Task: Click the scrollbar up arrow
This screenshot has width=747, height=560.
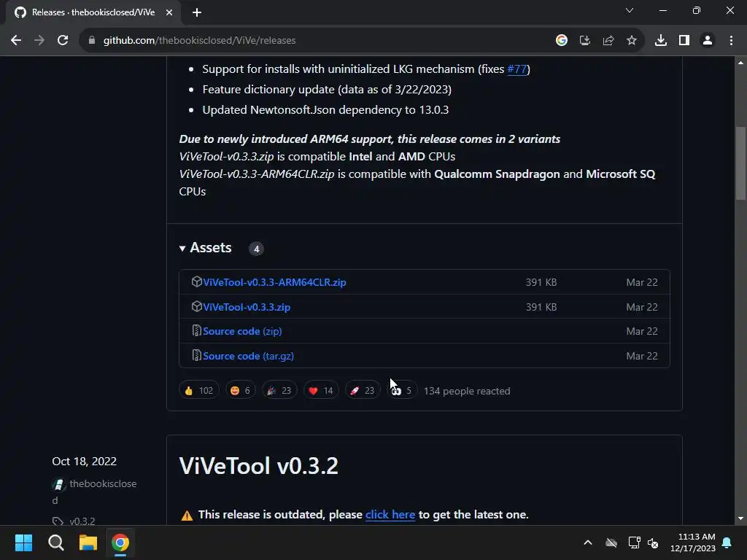Action: tap(740, 63)
